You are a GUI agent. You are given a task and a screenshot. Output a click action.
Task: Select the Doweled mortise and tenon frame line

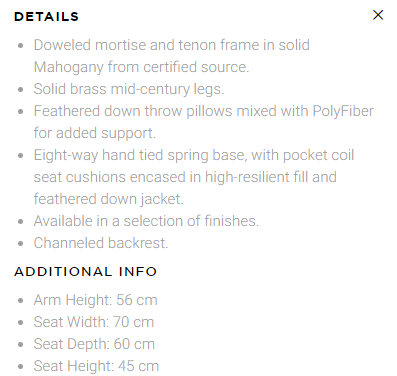click(172, 45)
